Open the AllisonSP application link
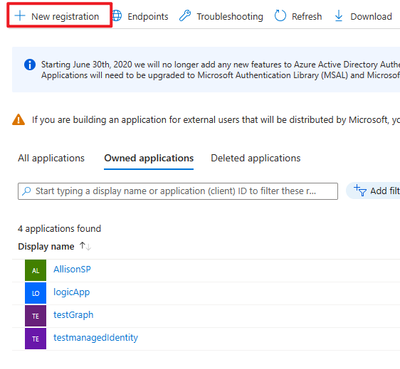400x369 pixels. (72, 269)
